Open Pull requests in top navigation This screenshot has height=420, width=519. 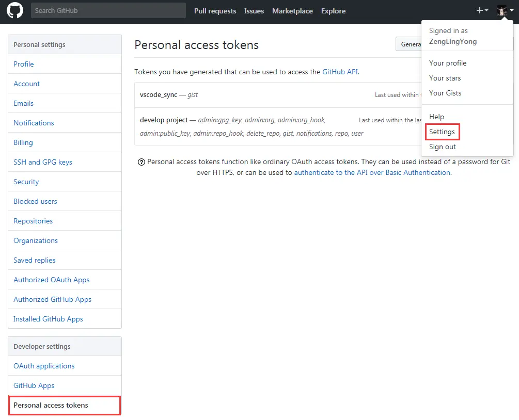point(215,11)
